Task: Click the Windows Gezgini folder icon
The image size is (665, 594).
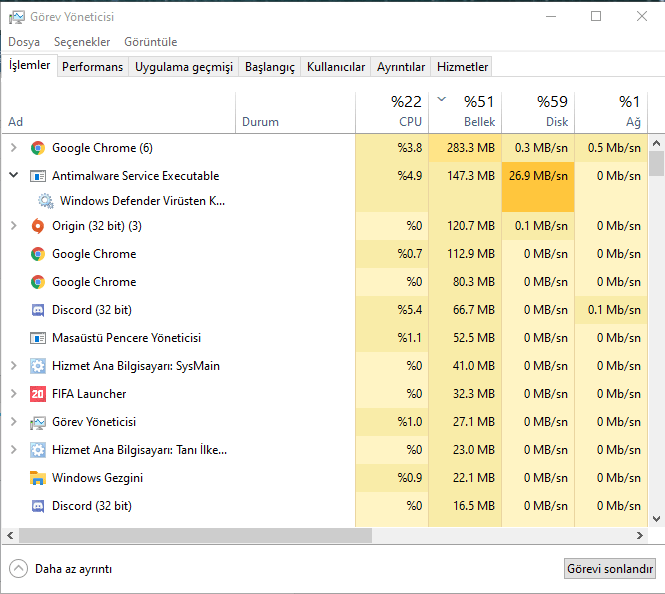Action: pos(38,478)
